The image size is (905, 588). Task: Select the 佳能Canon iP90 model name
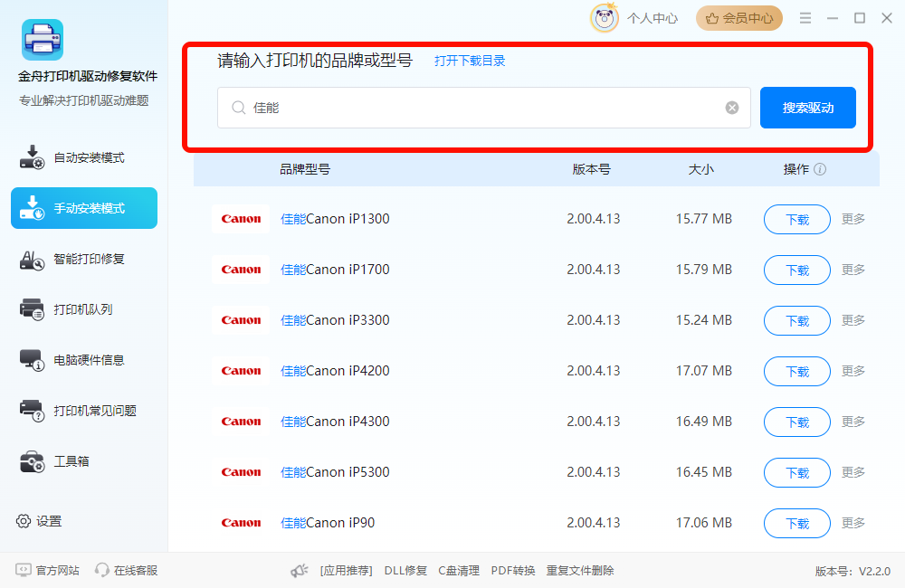point(328,523)
